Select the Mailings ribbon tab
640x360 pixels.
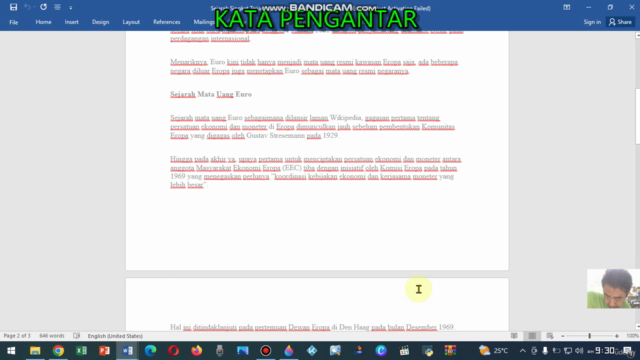[204, 22]
